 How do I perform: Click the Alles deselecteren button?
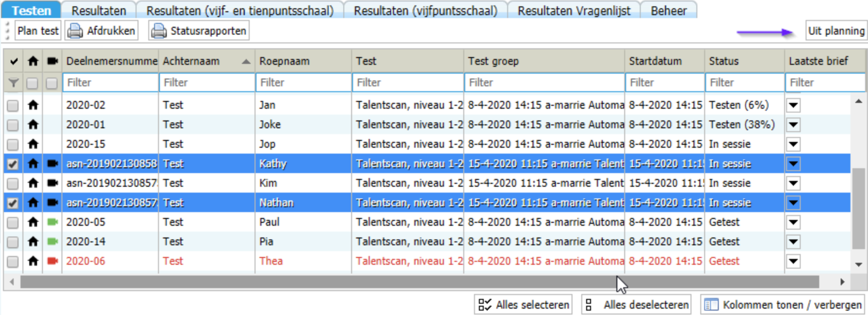click(x=636, y=305)
